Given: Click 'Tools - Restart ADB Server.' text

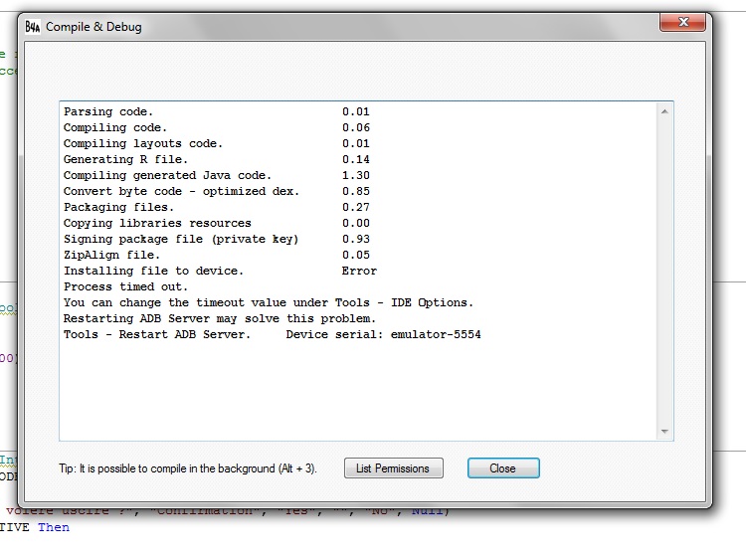Looking at the screenshot, I should 156,335.
